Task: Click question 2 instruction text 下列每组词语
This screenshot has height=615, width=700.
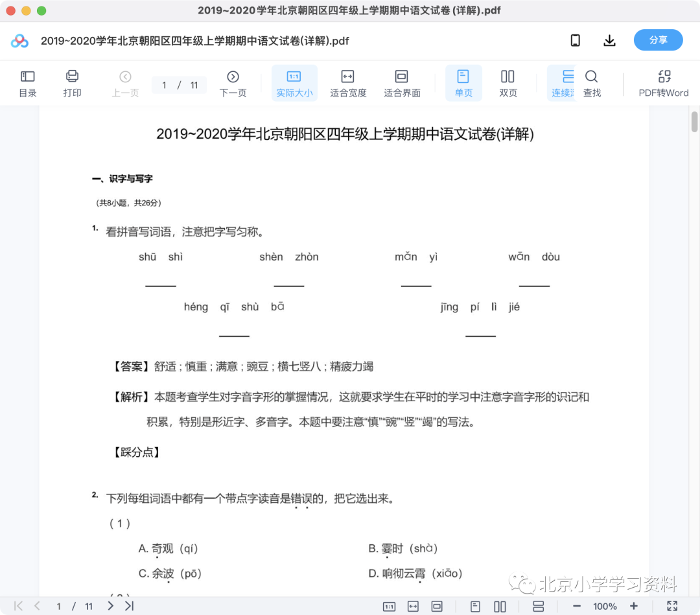Action: [x=250, y=498]
